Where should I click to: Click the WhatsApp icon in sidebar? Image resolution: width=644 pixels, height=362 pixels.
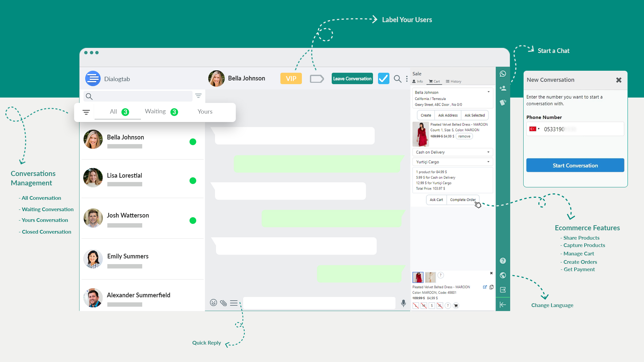[x=502, y=74]
